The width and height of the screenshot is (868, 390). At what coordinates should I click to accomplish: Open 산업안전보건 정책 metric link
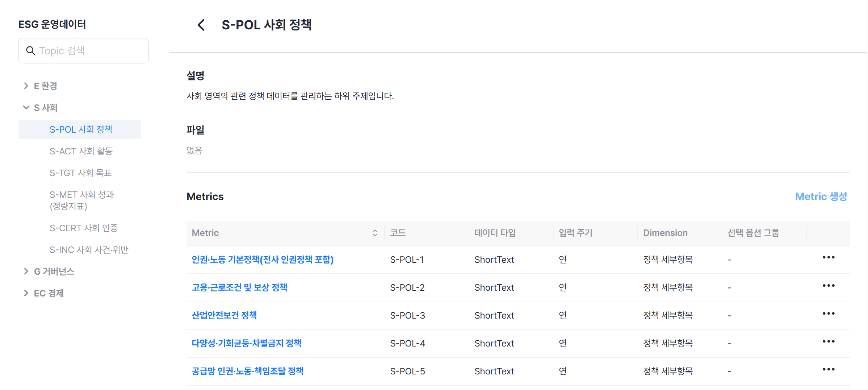coord(224,315)
